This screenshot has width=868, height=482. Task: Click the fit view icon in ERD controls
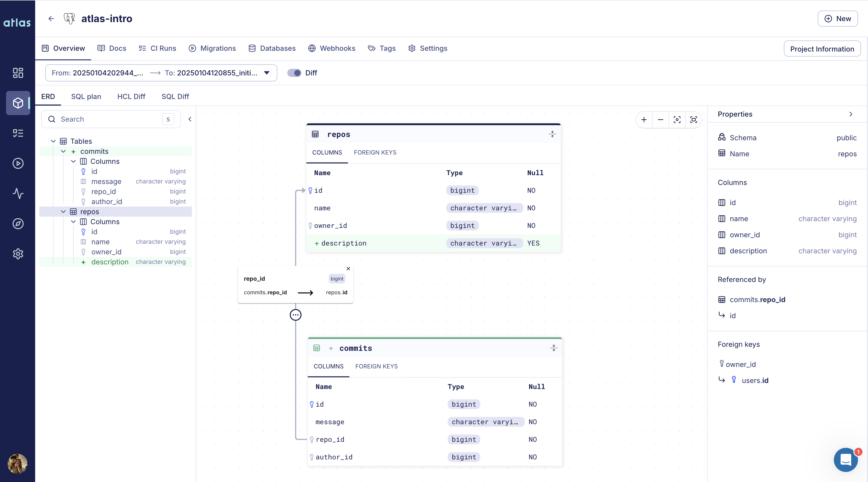(x=693, y=120)
